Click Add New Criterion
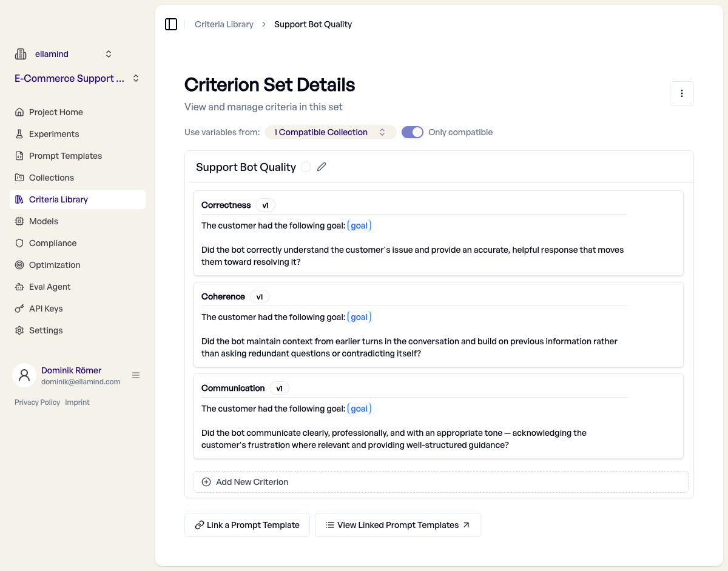Viewport: 728px width, 571px height. 245,481
